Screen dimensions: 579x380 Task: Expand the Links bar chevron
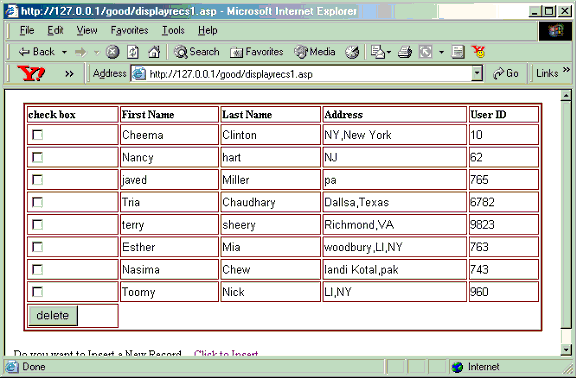click(x=566, y=70)
